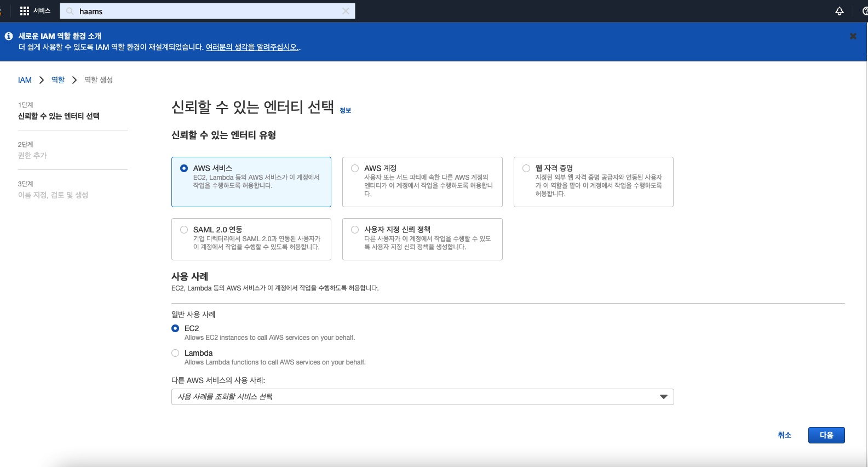Click 'Allows Lambda functions to call AWS services' text
868x467 pixels.
pos(275,362)
